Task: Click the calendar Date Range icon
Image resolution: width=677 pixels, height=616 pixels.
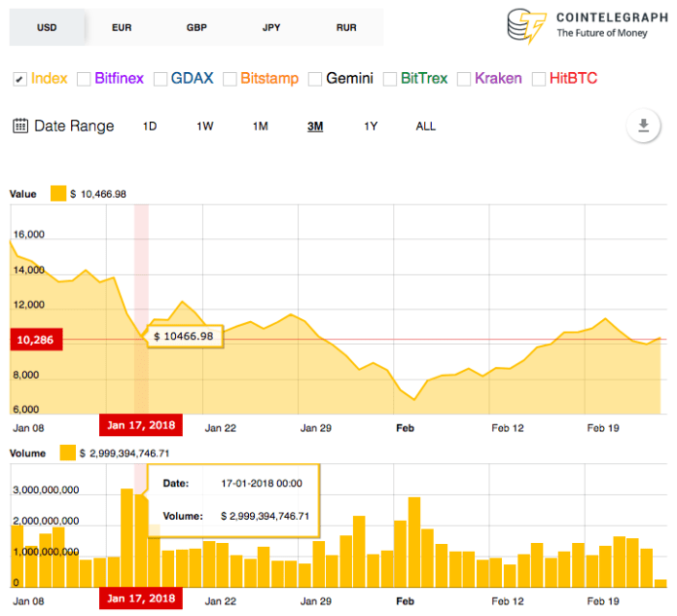Action: 20,126
